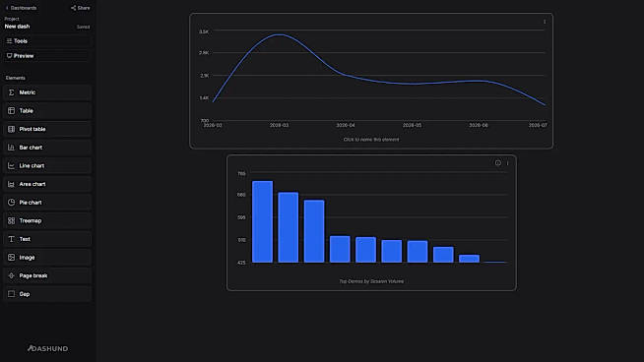Go back to Dashboards
This screenshot has width=644, height=362.
coord(21,8)
